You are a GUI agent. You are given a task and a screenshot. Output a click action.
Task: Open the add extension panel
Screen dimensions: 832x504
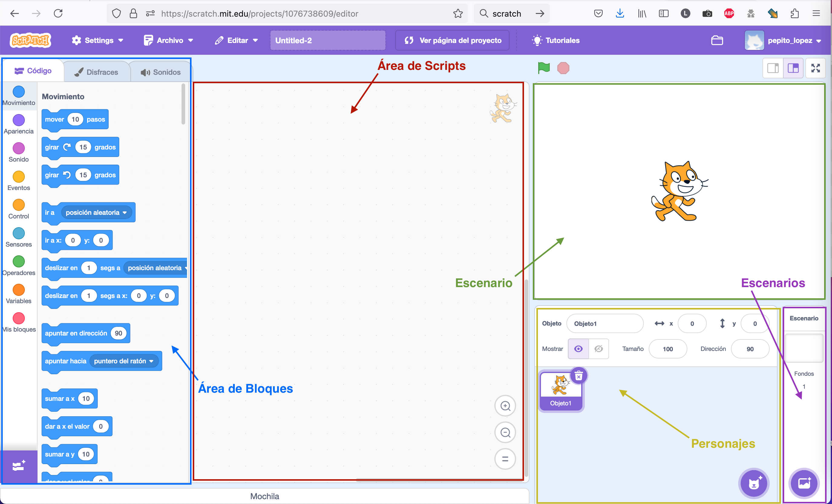pyautogui.click(x=18, y=466)
